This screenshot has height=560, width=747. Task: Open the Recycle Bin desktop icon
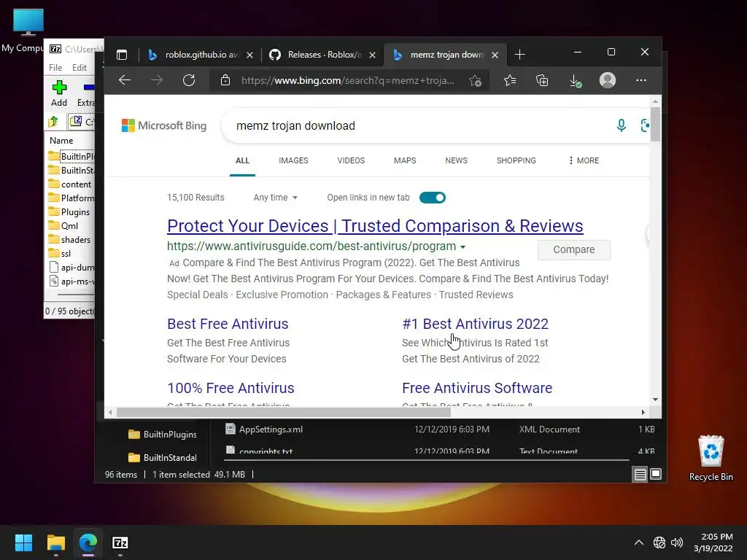711,458
